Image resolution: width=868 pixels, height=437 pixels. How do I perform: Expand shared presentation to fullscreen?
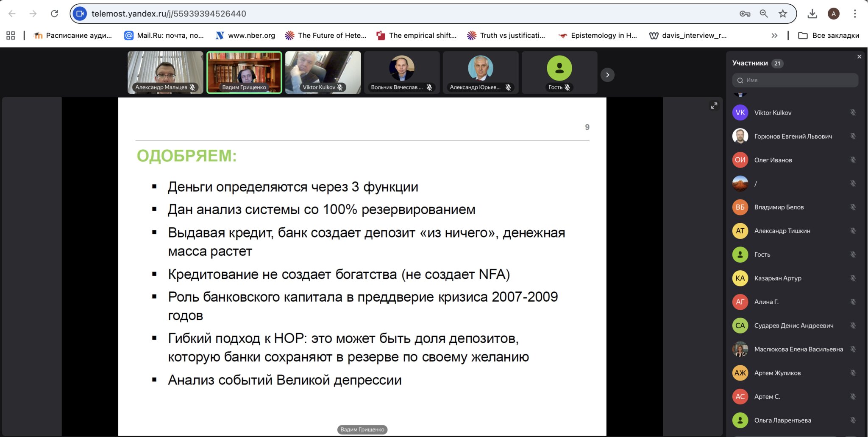click(714, 106)
